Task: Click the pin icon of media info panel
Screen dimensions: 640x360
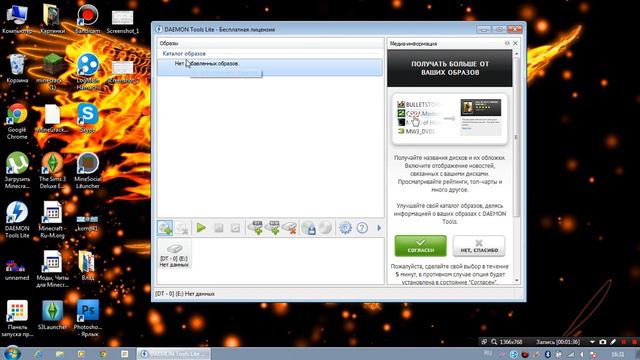Action: pos(507,43)
